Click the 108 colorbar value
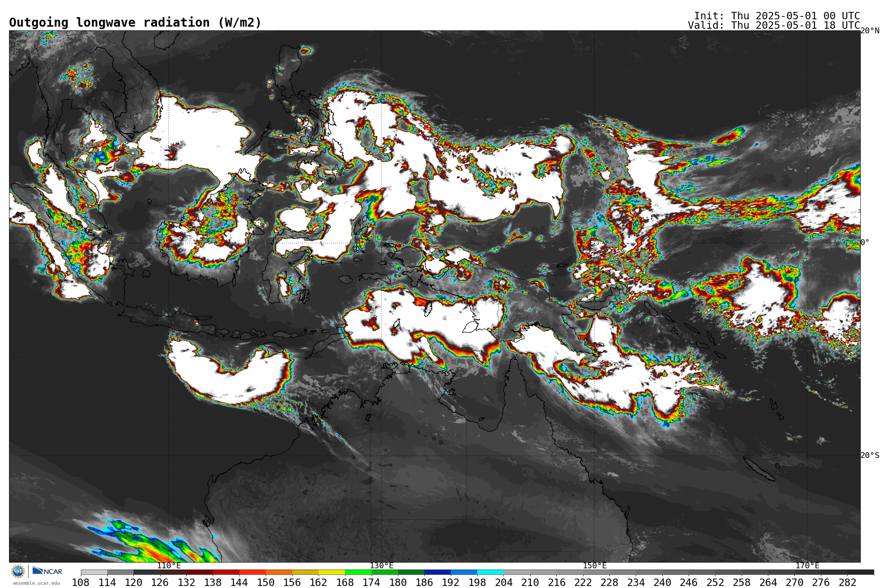Image resolution: width=887 pixels, height=588 pixels. (81, 582)
